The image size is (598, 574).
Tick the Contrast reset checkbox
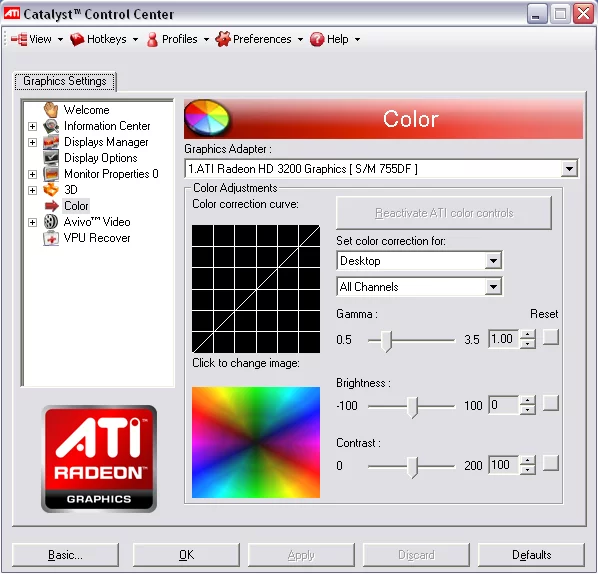click(550, 463)
